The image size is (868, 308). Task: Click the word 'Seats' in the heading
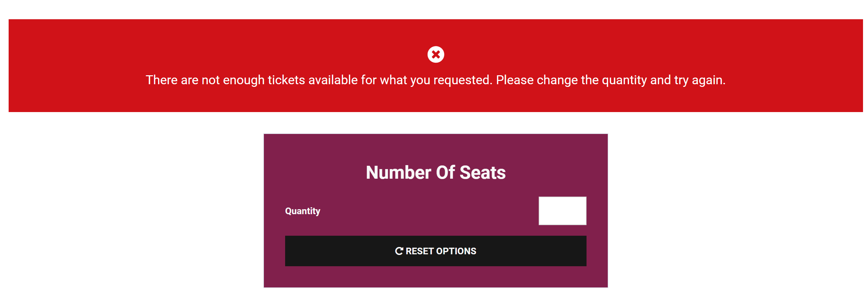(x=482, y=173)
